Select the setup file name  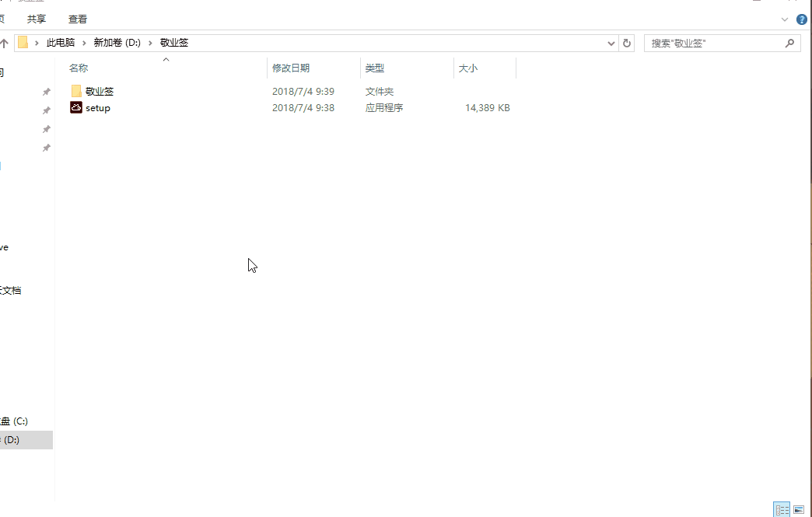[98, 108]
